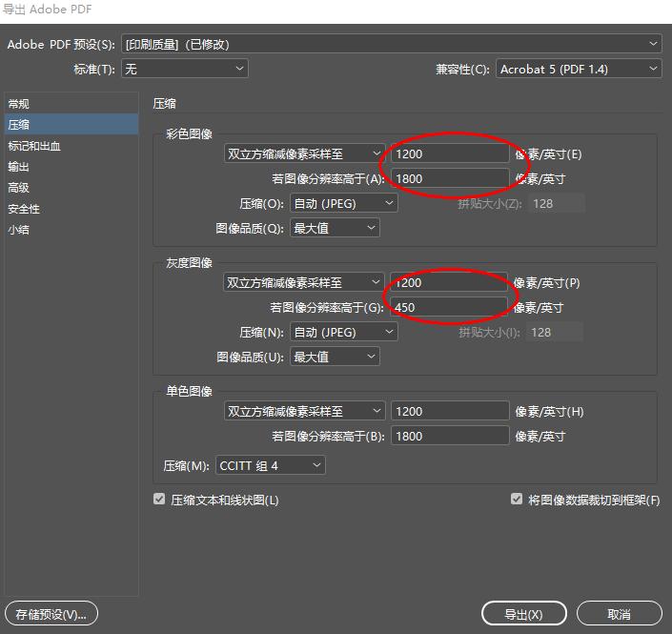The image size is (672, 634).
Task: Open the 兼容性 dropdown showing Acrobat 5
Action: click(579, 69)
